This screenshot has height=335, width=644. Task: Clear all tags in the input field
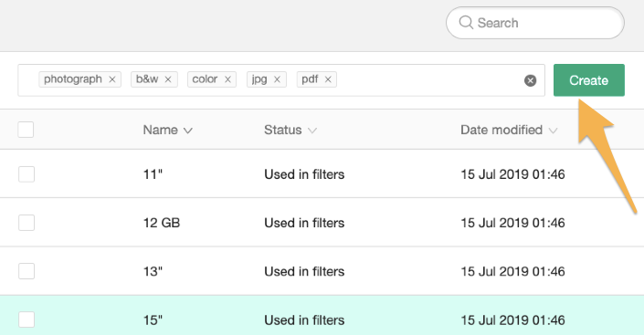[530, 80]
